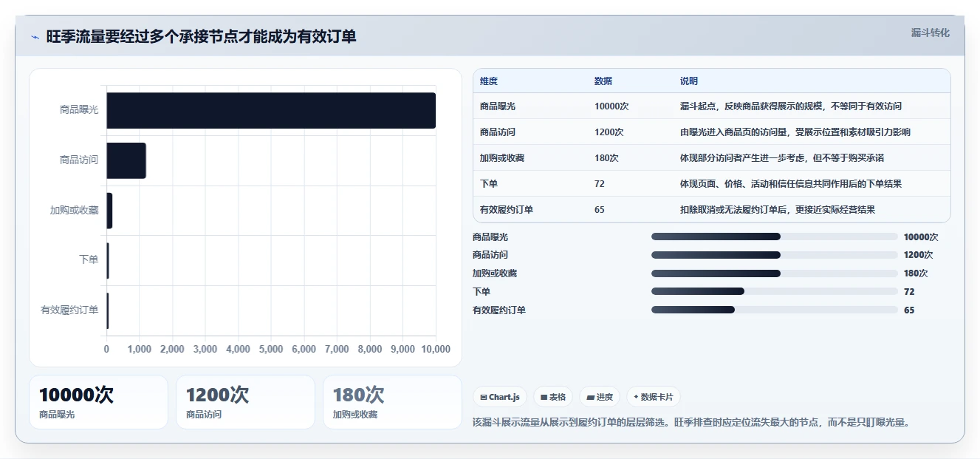Image resolution: width=980 pixels, height=459 pixels.
Task: Click the description starting with 体现页面、价格
Action: click(791, 184)
